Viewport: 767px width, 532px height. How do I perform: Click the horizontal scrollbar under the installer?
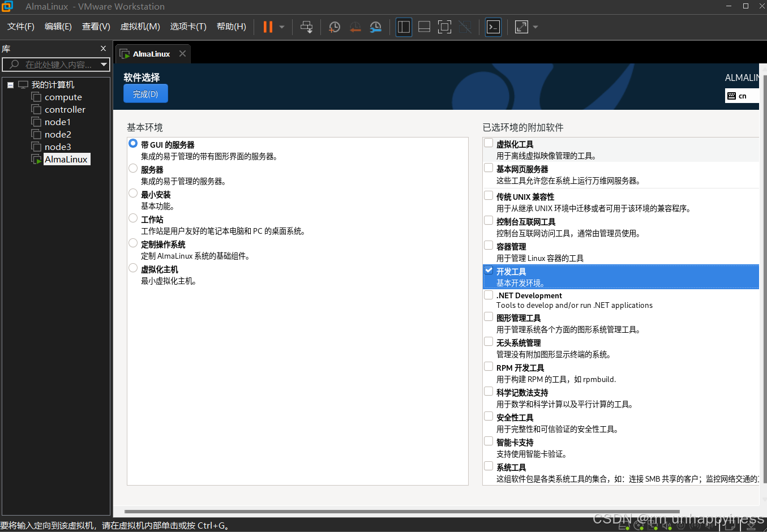(402, 511)
